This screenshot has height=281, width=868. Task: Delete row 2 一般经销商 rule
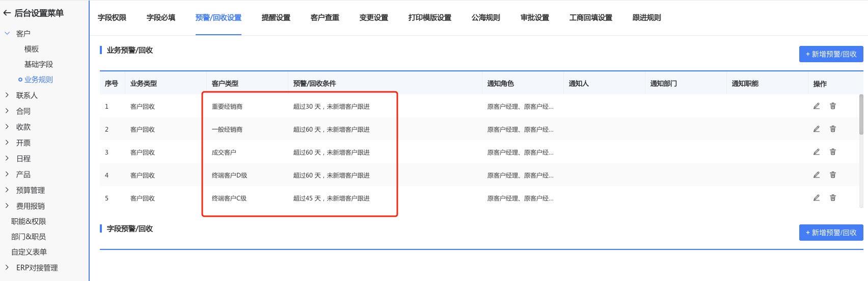(833, 129)
